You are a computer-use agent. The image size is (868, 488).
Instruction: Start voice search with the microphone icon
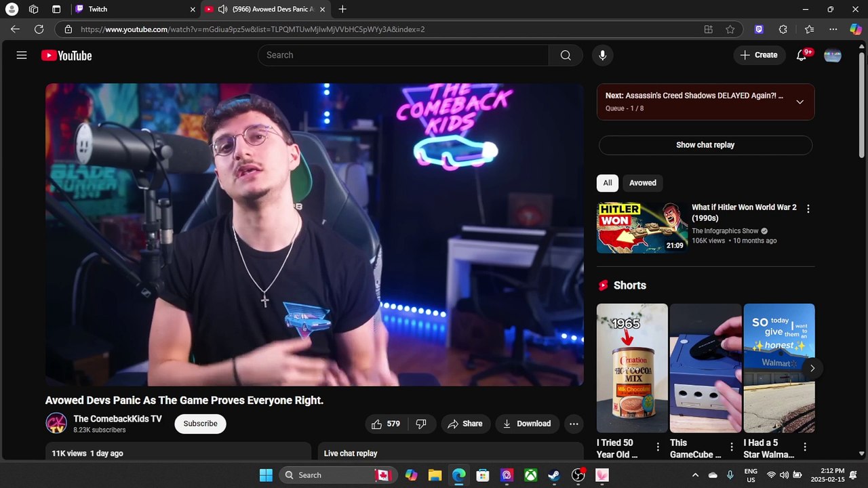(602, 56)
